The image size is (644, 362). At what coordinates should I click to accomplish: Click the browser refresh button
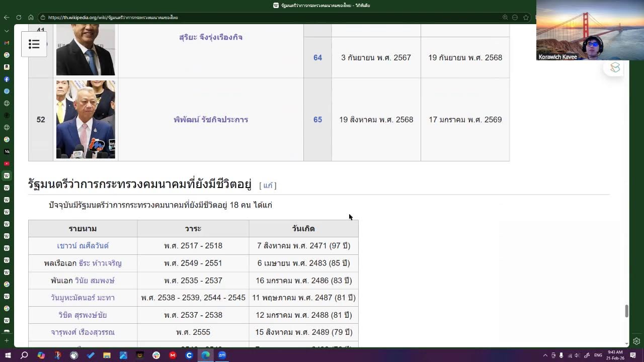(x=19, y=17)
